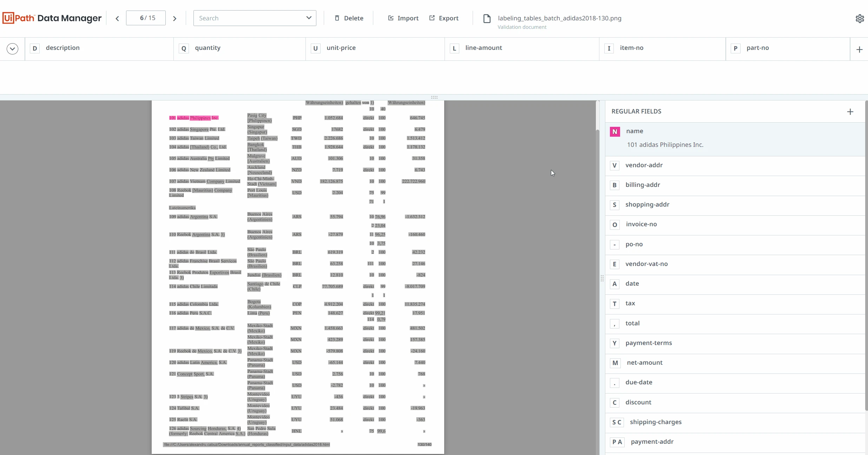
Task: Select the Q quantity hotkey badge
Action: click(x=184, y=48)
